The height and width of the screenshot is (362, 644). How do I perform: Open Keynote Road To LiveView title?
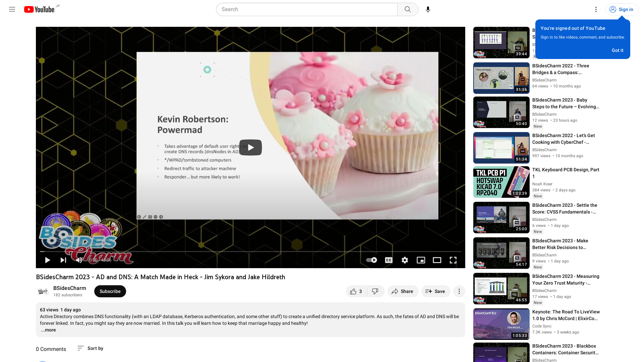point(566,315)
